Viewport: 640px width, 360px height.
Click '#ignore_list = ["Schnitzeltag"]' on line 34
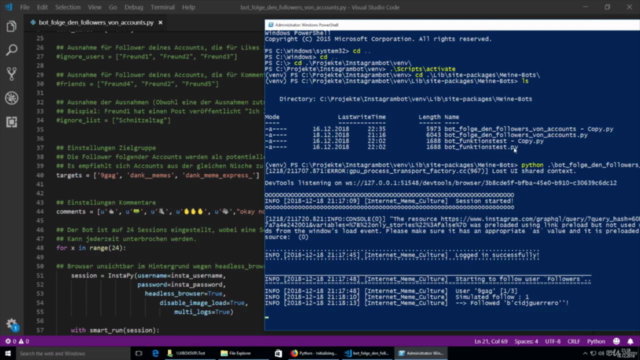(113, 120)
